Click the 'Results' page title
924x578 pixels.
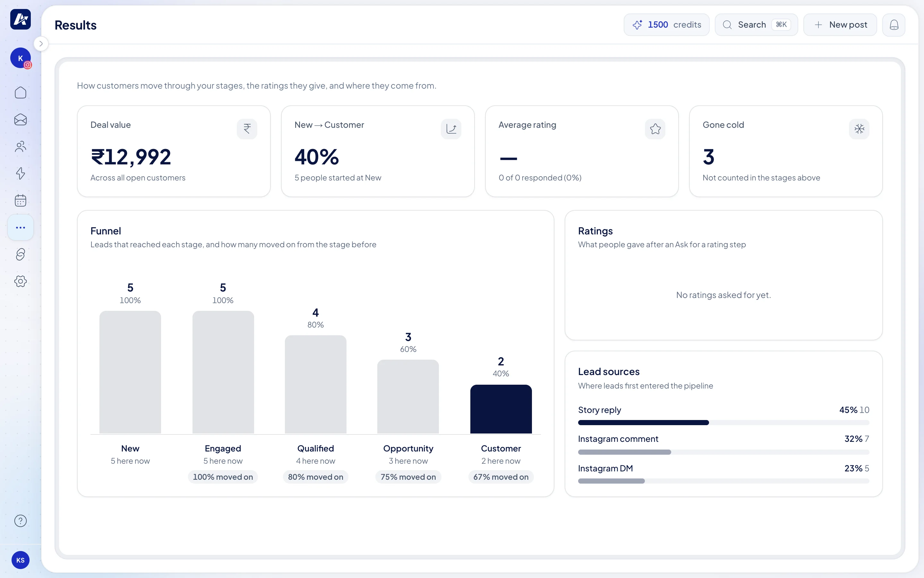point(76,25)
